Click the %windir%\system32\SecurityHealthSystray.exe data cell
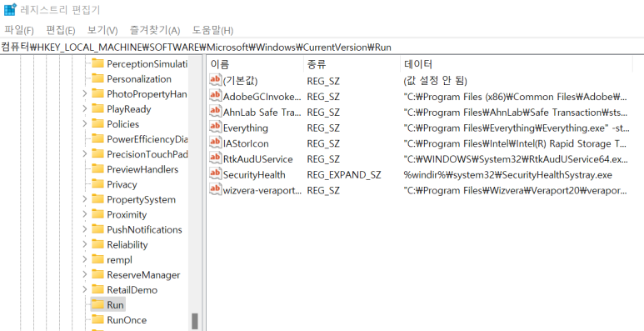 508,175
